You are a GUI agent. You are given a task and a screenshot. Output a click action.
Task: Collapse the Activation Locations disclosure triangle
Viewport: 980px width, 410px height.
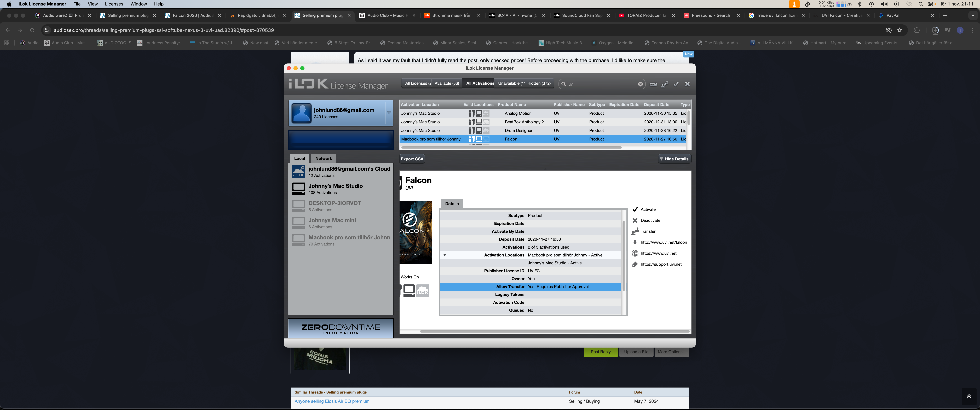(444, 255)
